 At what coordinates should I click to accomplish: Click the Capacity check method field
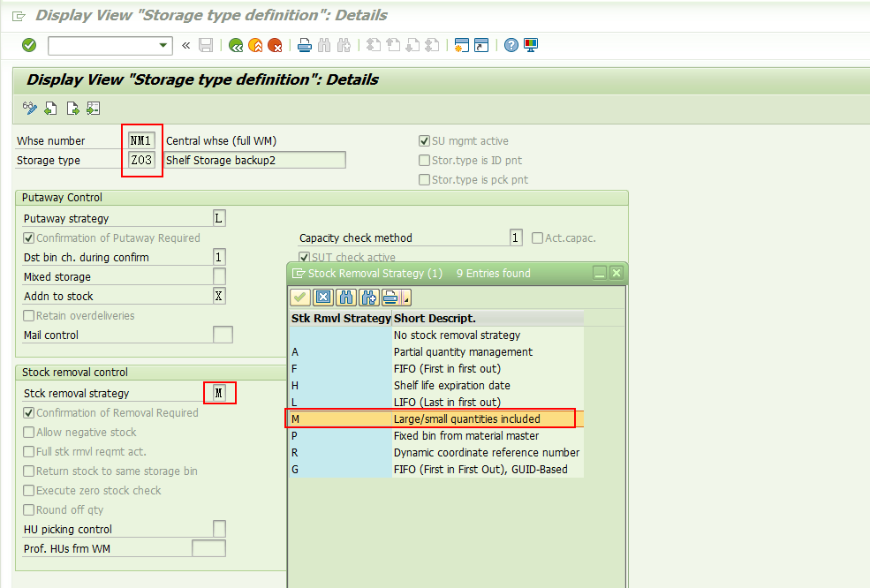(516, 238)
